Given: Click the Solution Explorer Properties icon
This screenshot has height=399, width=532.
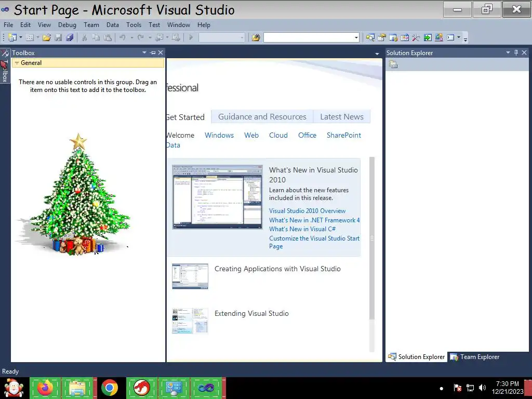Looking at the screenshot, I should tap(393, 64).
